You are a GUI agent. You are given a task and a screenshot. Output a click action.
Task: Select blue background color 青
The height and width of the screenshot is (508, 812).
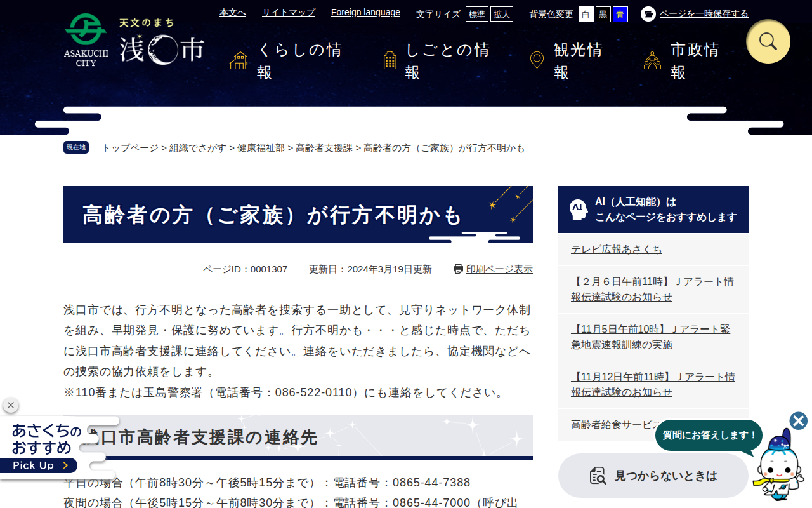click(x=620, y=14)
